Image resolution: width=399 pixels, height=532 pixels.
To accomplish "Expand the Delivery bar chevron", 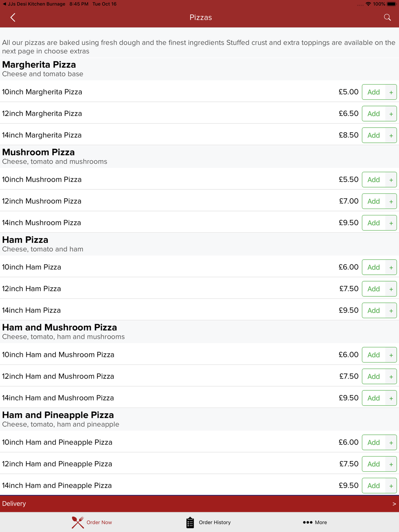I will (394, 504).
